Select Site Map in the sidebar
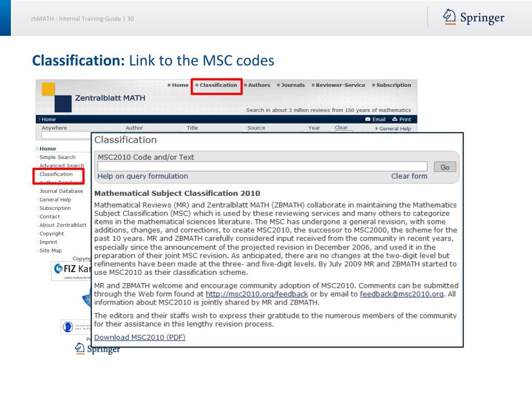532x399 pixels. [x=50, y=250]
